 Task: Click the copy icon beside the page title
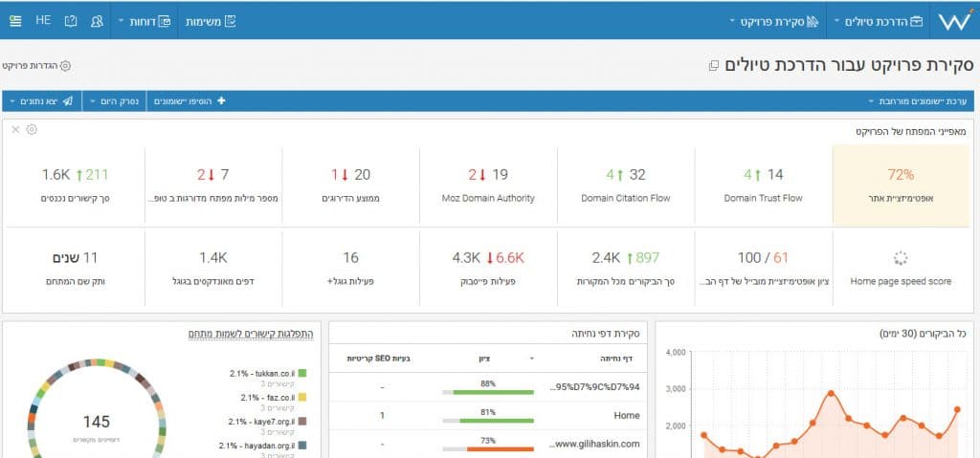714,66
